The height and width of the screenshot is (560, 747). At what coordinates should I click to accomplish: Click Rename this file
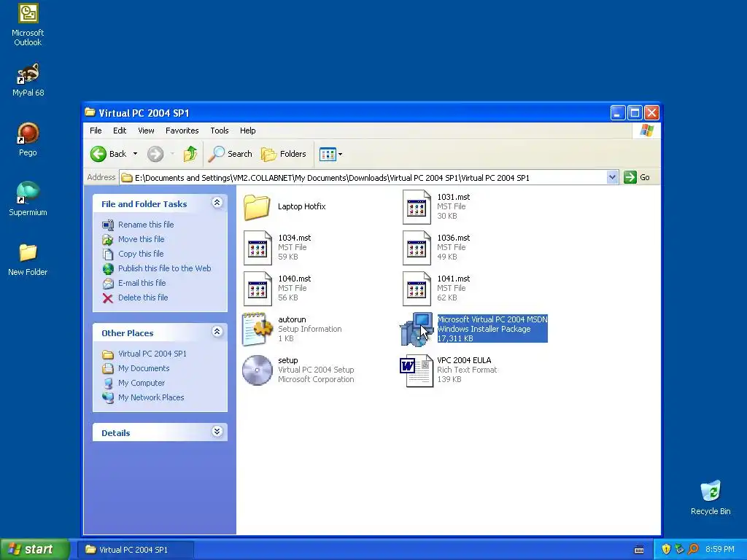(146, 225)
